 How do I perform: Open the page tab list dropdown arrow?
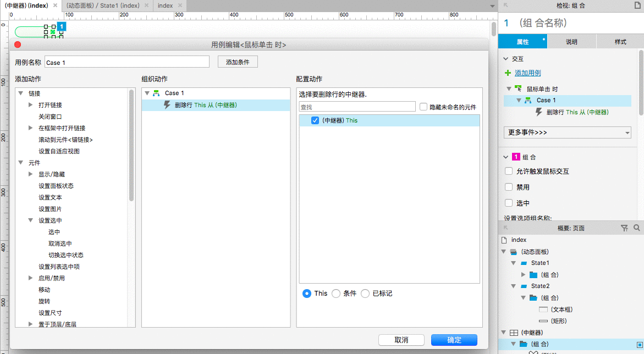(492, 6)
